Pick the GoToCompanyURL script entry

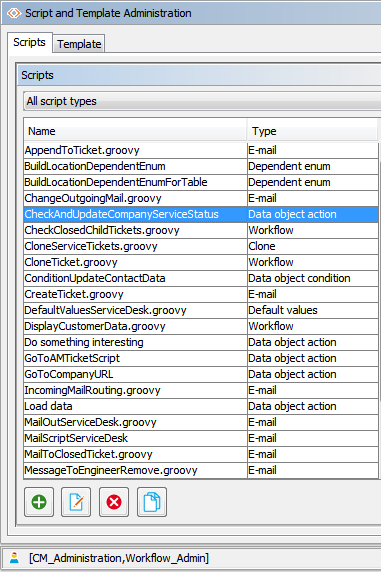click(201, 374)
